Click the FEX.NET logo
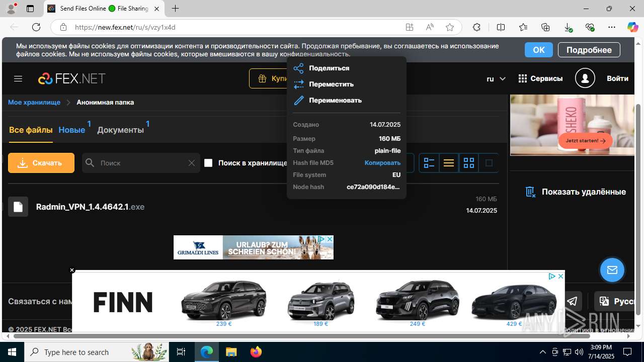 click(x=72, y=78)
